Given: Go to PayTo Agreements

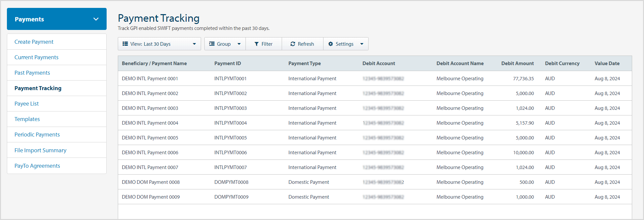Looking at the screenshot, I should tap(37, 166).
